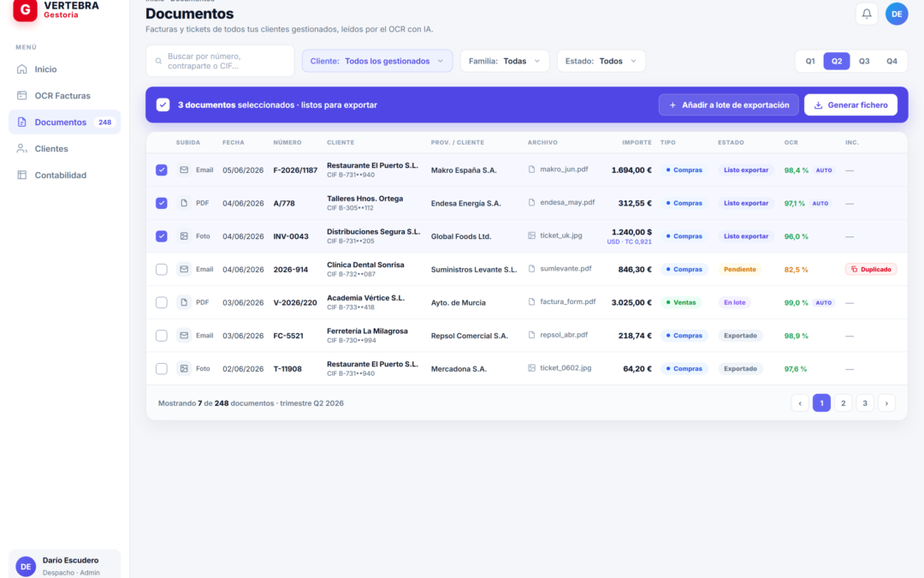Open the Estado filter dropdown
Viewport: 924px width, 578px height.
click(x=601, y=61)
